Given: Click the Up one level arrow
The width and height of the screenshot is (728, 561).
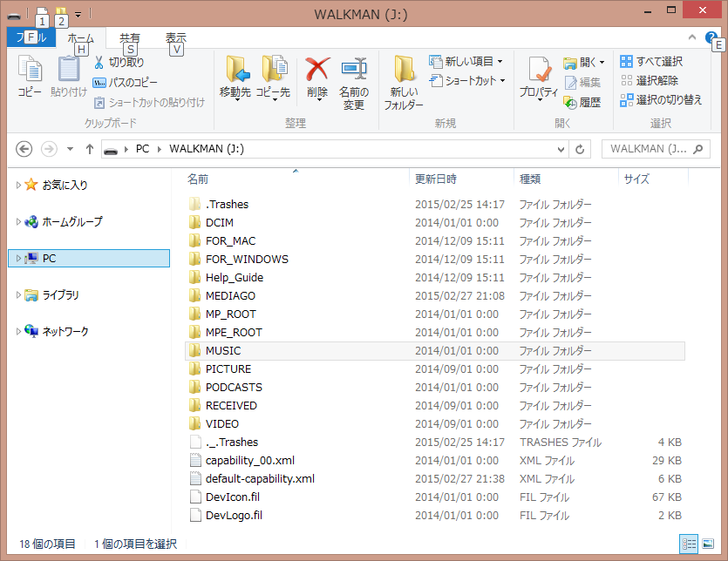Looking at the screenshot, I should tap(90, 149).
